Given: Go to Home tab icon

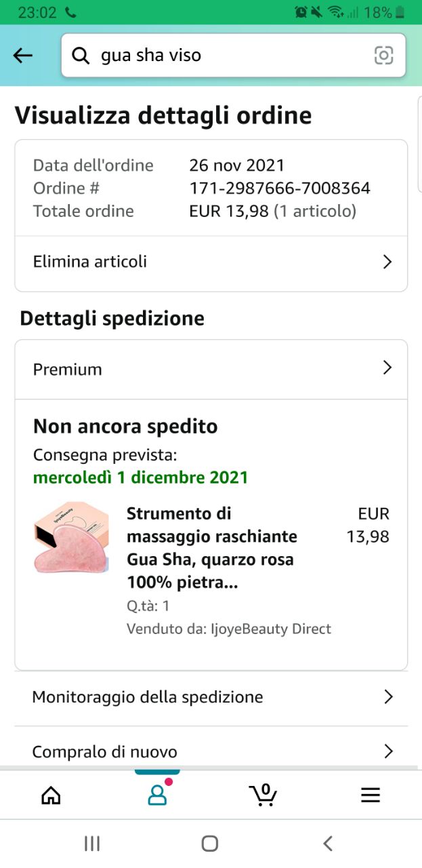Looking at the screenshot, I should point(51,795).
